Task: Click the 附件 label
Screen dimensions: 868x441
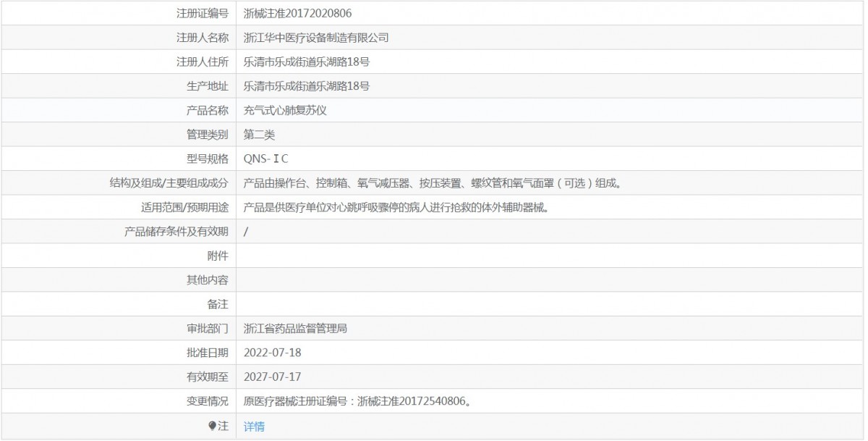Action: tap(218, 256)
